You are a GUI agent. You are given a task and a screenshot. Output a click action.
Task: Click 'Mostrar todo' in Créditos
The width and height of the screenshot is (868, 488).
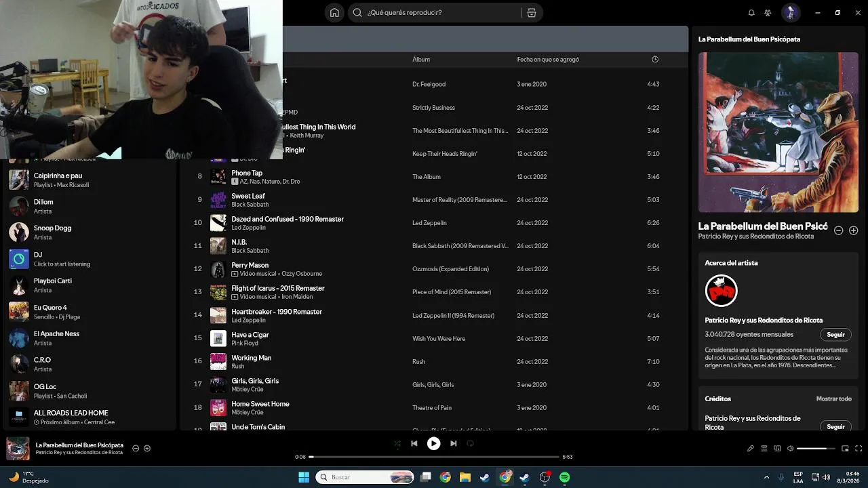(x=833, y=399)
